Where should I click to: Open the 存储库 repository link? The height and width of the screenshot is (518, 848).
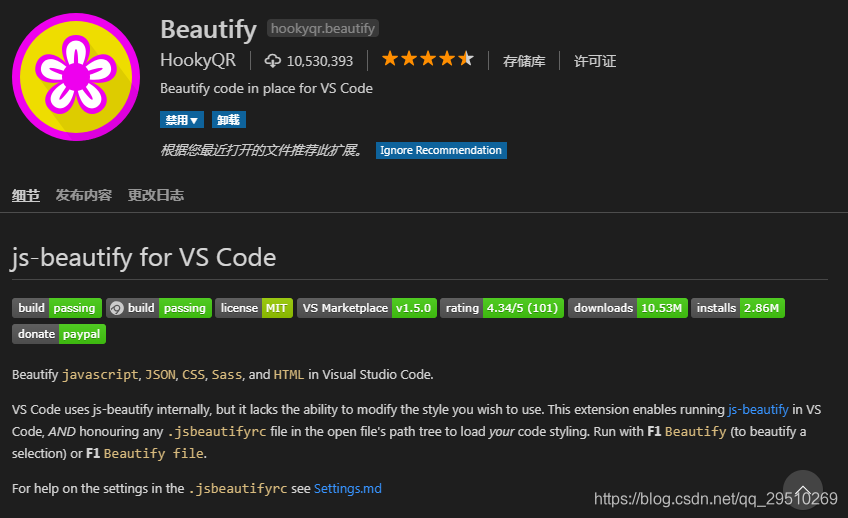point(524,61)
